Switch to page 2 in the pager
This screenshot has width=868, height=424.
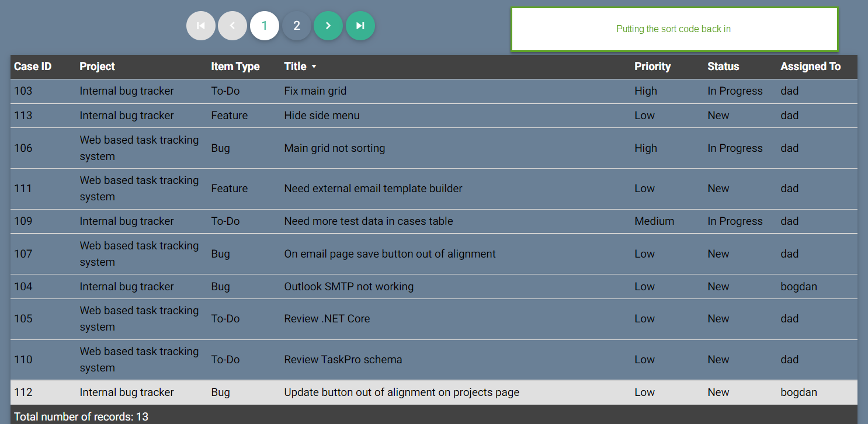click(297, 26)
